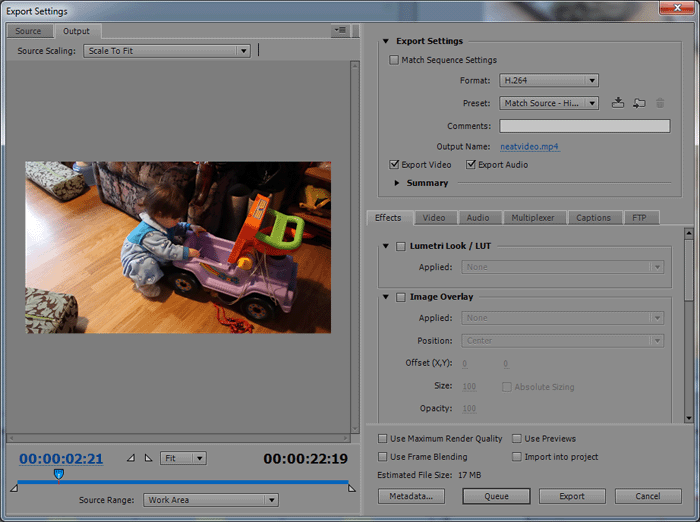Collapse the Image Overlay section
This screenshot has height=522, width=700.
[x=386, y=297]
